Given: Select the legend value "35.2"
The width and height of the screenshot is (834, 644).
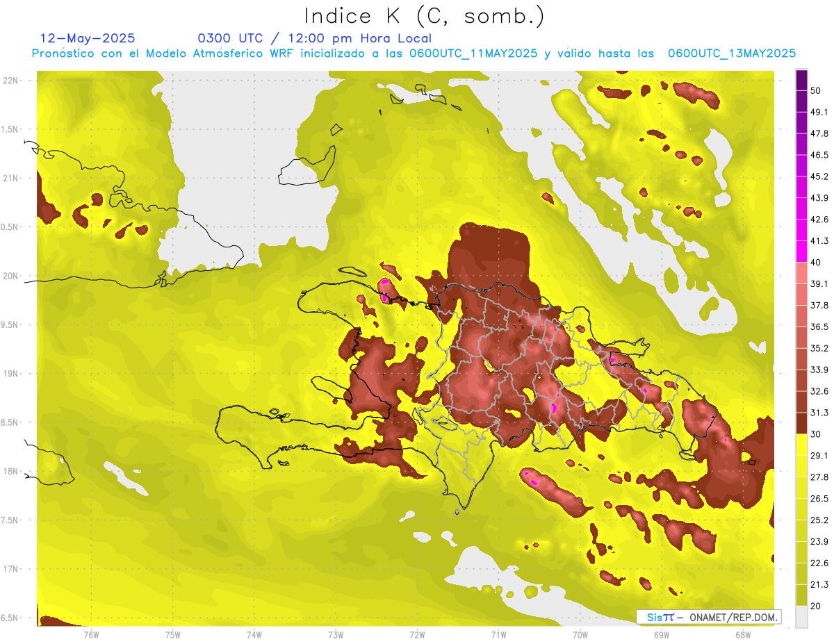Looking at the screenshot, I should pos(819,348).
